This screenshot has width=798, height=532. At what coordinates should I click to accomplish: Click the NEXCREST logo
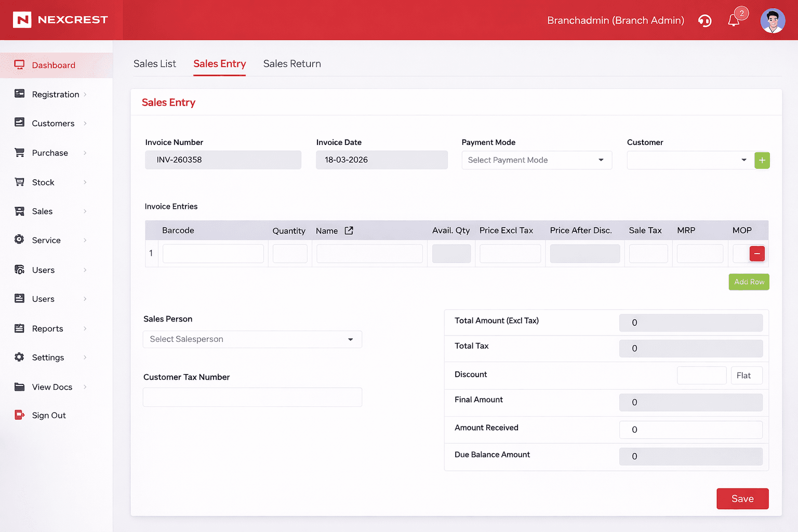[x=60, y=20]
